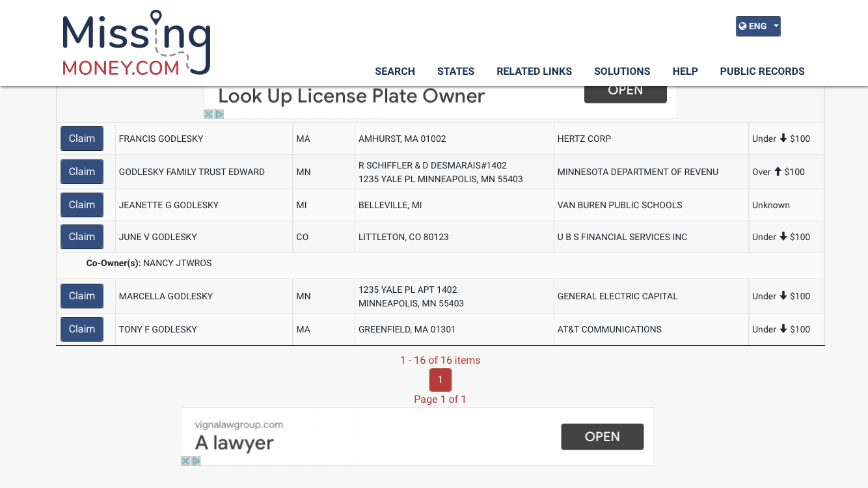Click the AdChoices icon on license plate ad
This screenshot has height=488, width=868.
pos(219,114)
